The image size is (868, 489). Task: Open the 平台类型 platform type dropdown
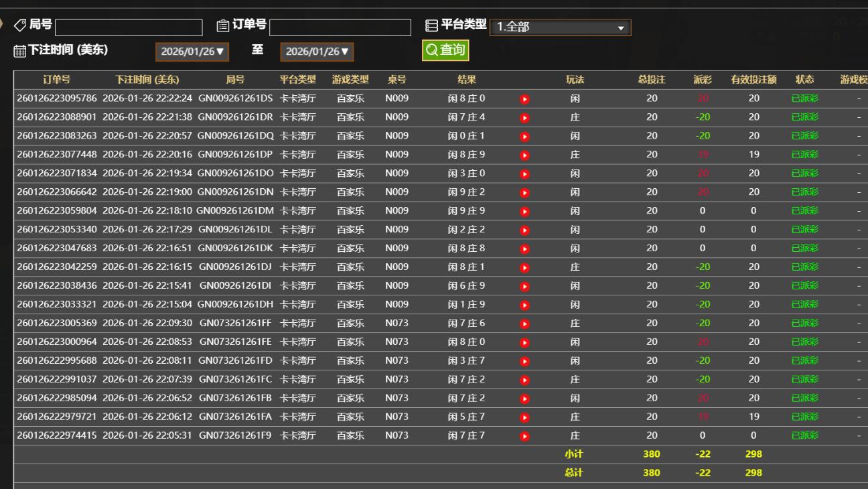560,27
